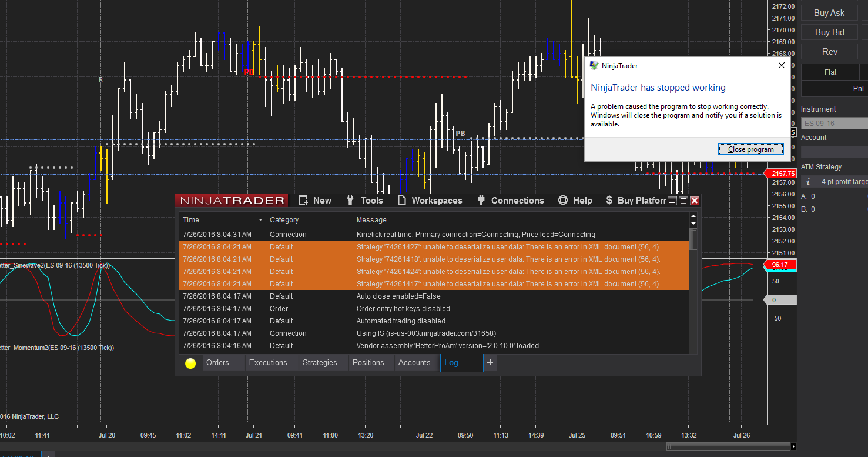Click the red 2157.75 price marker
Image resolution: width=868 pixels, height=457 pixels.
click(x=780, y=174)
